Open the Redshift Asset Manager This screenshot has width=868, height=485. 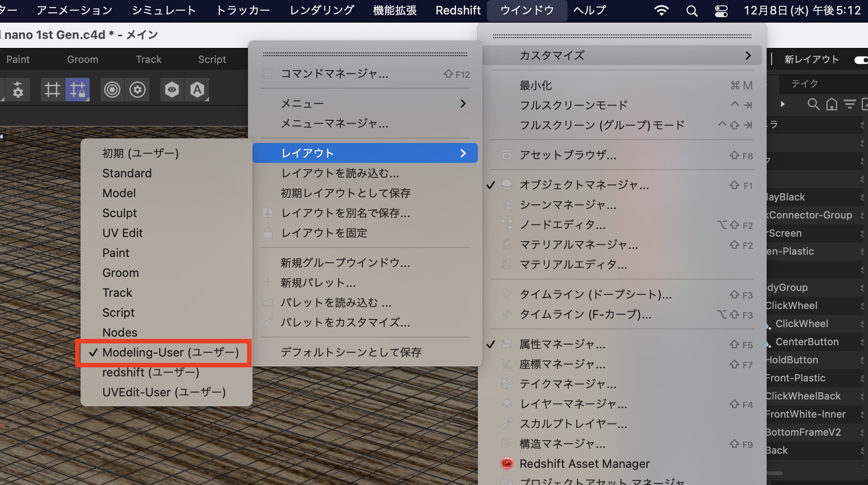[x=584, y=464]
